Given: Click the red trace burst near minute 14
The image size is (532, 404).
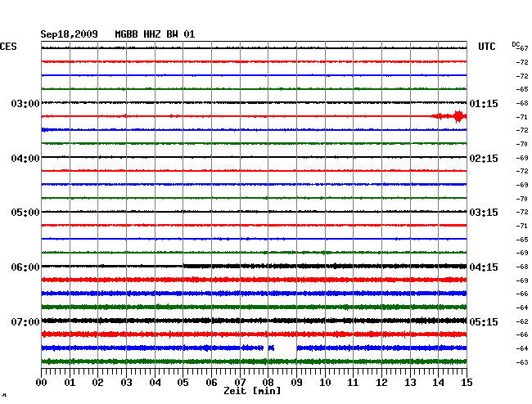Looking at the screenshot, I should [449, 116].
